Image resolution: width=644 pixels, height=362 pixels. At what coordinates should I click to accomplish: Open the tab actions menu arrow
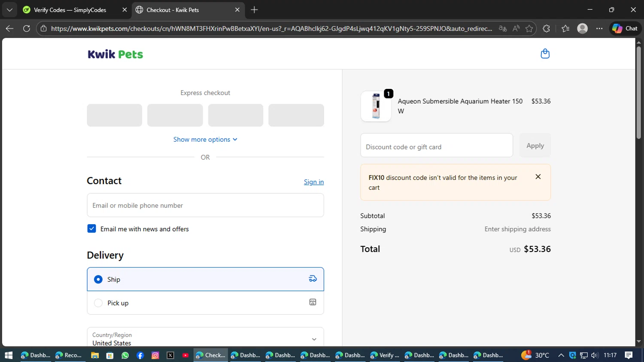click(x=9, y=9)
